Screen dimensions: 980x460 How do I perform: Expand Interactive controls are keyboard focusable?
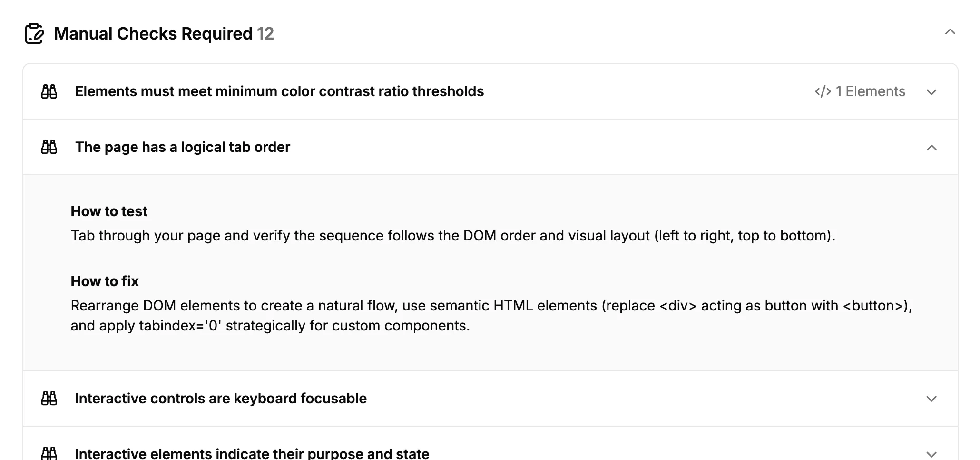(x=931, y=399)
